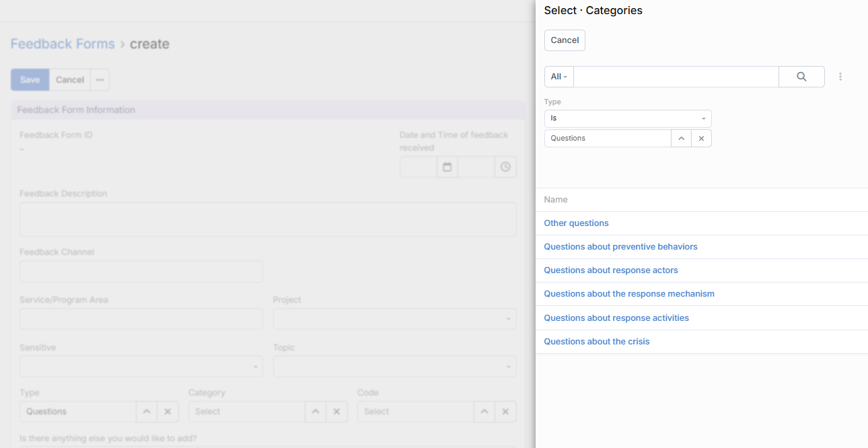Expand the Sensitive dropdown
Screen dimensions: 868x448
(x=141, y=367)
